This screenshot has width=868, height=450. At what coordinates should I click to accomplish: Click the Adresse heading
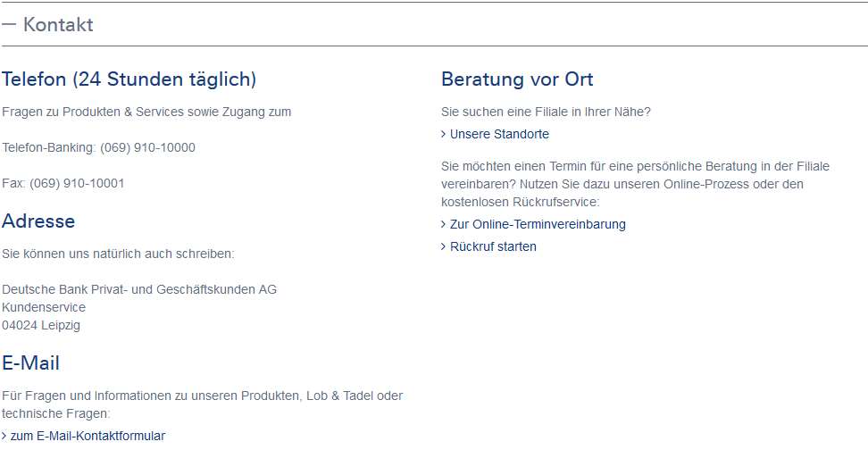(x=38, y=221)
